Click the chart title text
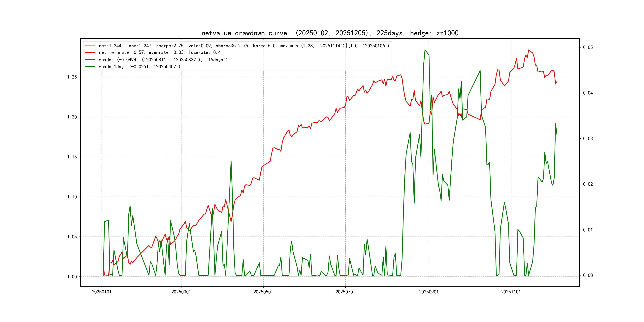Viewport: 644px width, 322px height. click(x=330, y=33)
